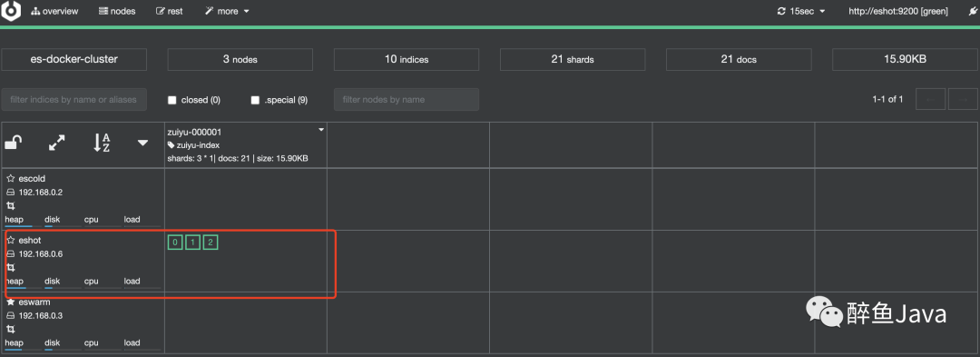Open the nodes page

(117, 11)
